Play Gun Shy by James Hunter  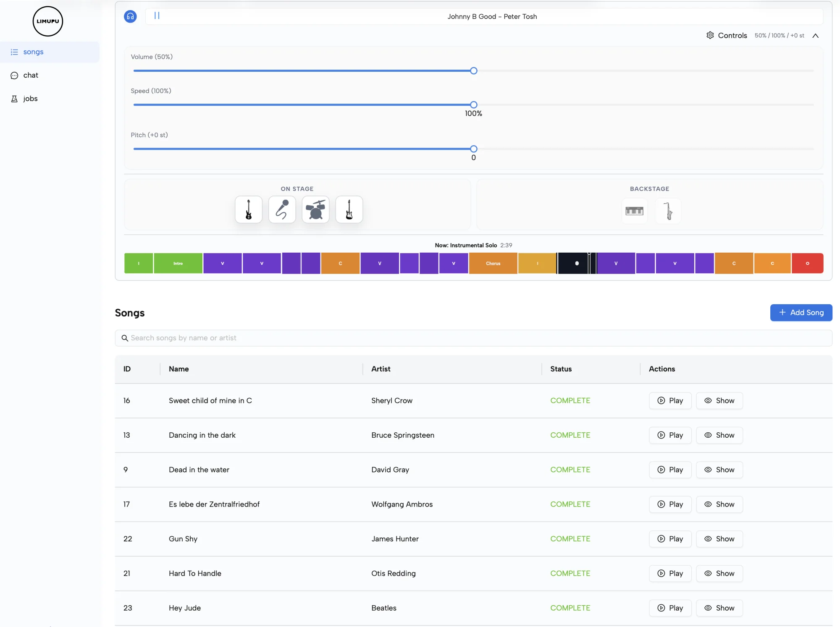[x=670, y=539]
